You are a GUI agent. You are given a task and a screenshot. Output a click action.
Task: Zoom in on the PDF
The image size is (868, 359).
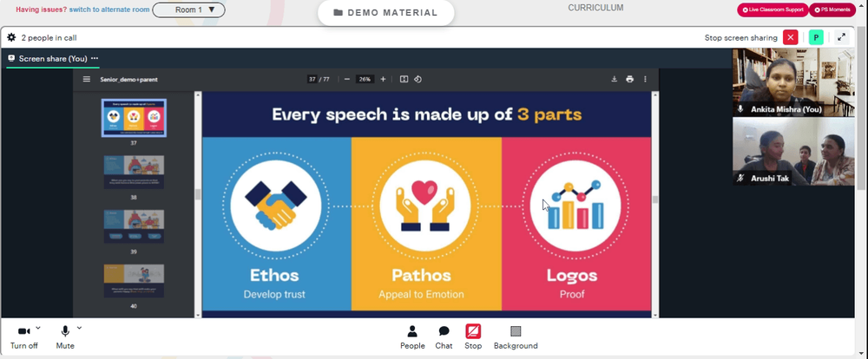tap(383, 79)
